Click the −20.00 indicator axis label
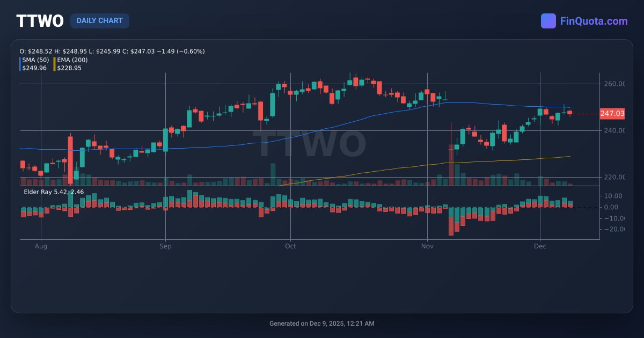 (613, 229)
